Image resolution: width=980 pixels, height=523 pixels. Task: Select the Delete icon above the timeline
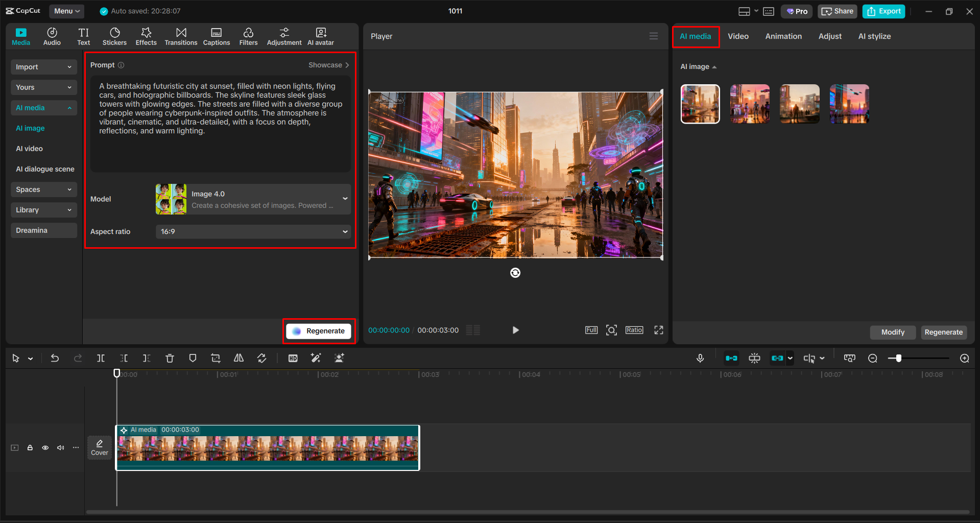coord(170,358)
